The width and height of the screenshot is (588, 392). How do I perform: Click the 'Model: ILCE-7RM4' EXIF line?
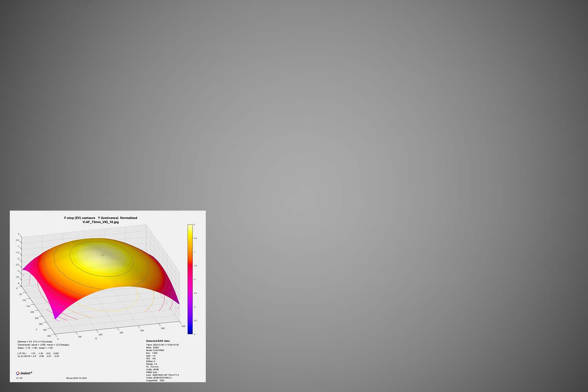(x=155, y=350)
